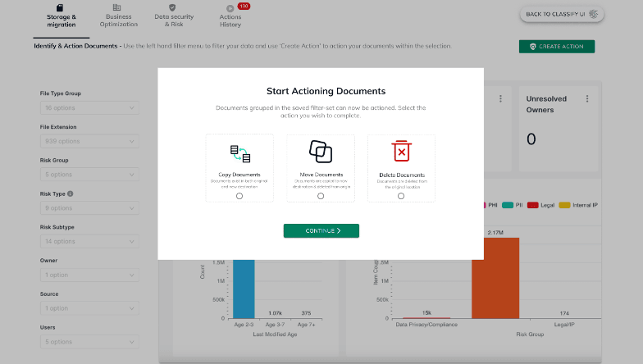Select the Move Documents radio button
The width and height of the screenshot is (643, 364).
click(x=320, y=196)
